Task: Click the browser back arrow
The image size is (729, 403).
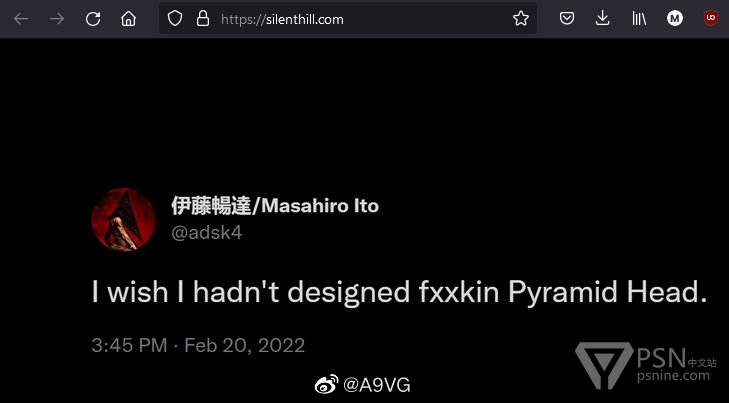Action: pyautogui.click(x=21, y=18)
